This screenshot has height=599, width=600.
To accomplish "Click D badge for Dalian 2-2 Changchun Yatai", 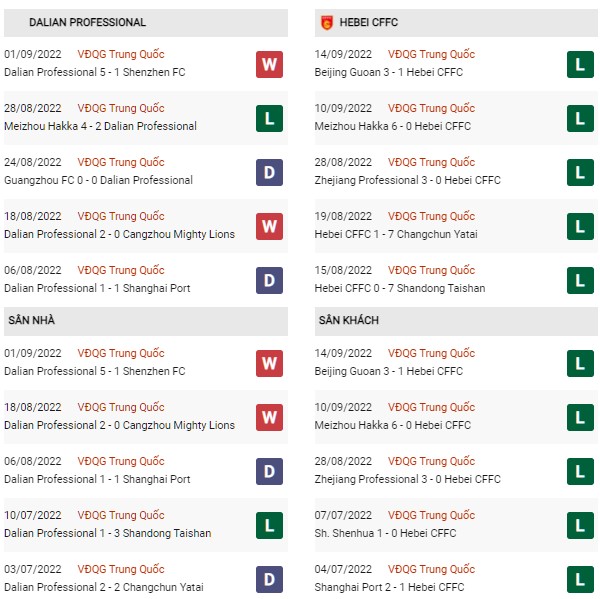I will 269,579.
